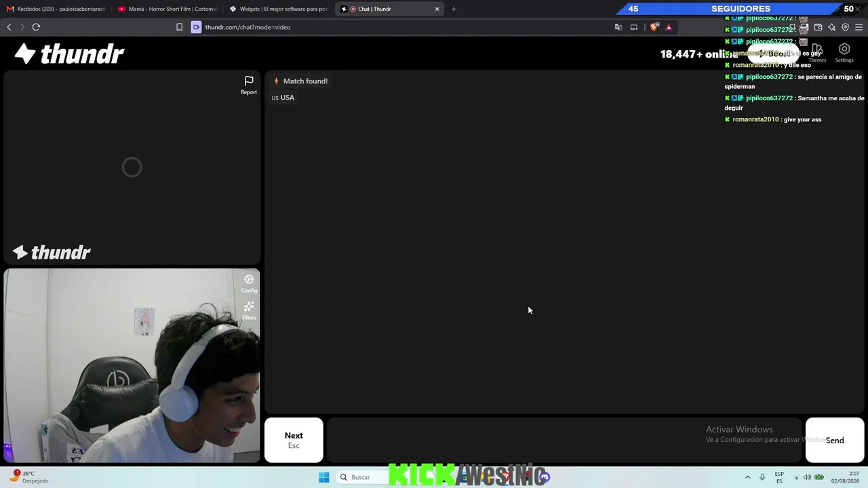
Task: Reload the thundr page
Action: click(36, 27)
